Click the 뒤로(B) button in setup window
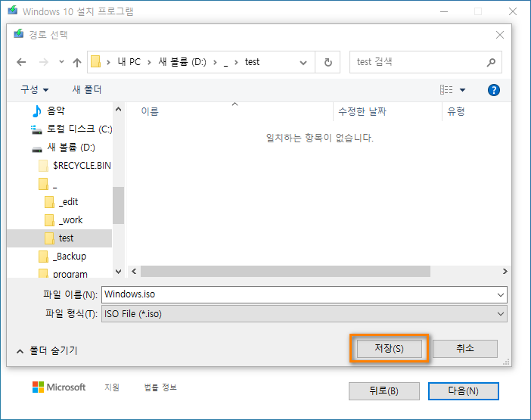 (x=384, y=391)
